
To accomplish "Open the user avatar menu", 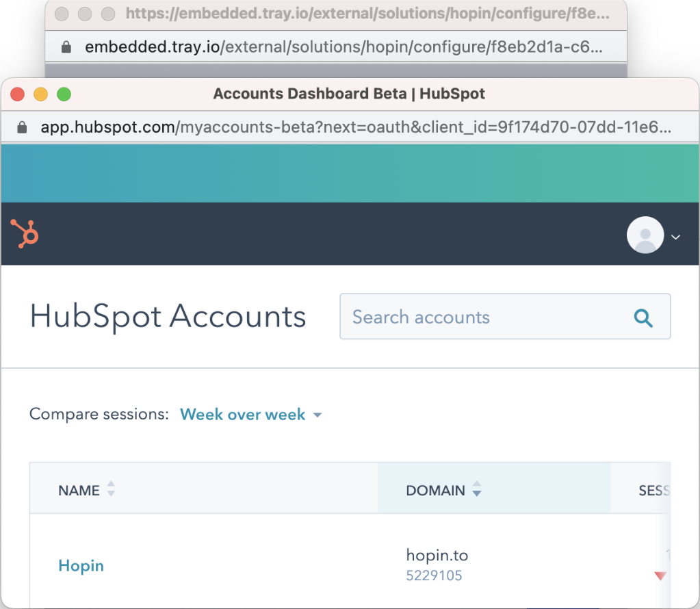I will tap(645, 235).
